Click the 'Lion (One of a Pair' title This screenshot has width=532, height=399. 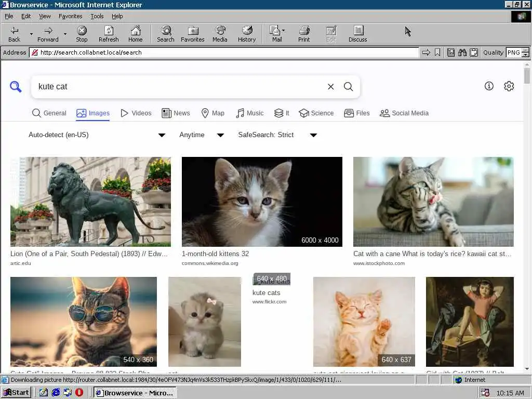89,254
